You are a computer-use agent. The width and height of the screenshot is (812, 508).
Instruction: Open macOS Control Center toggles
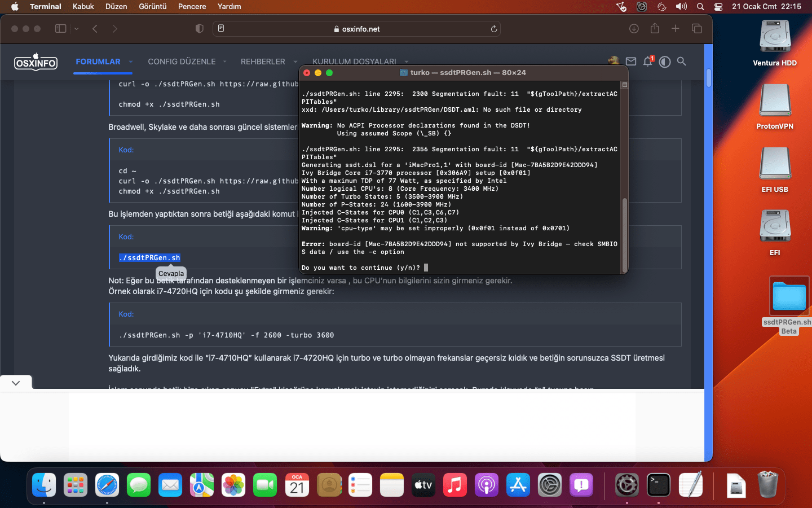(x=718, y=7)
